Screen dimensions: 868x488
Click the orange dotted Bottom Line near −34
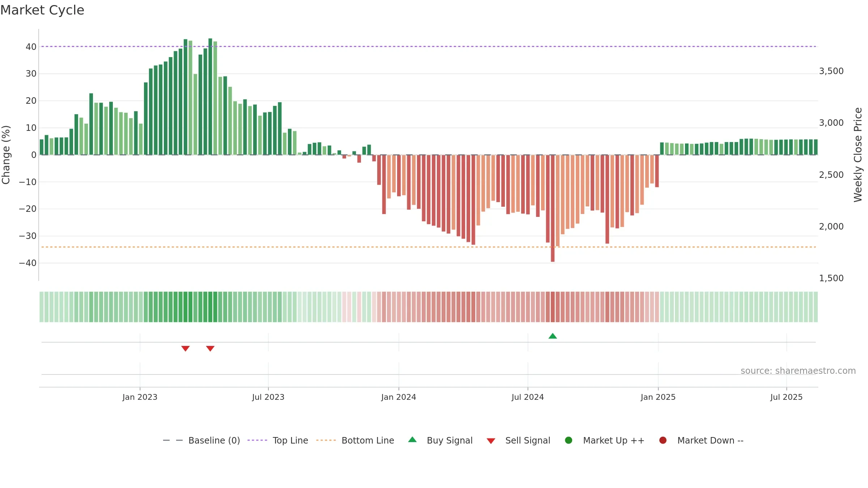(429, 247)
